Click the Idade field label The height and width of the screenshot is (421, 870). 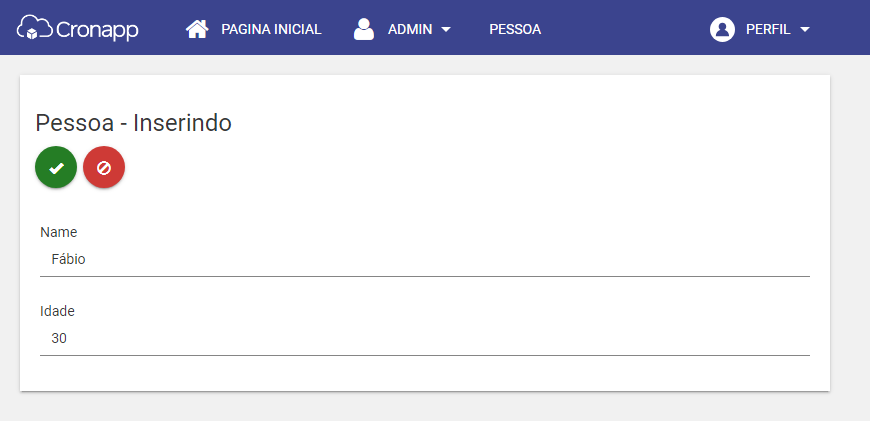coord(57,311)
